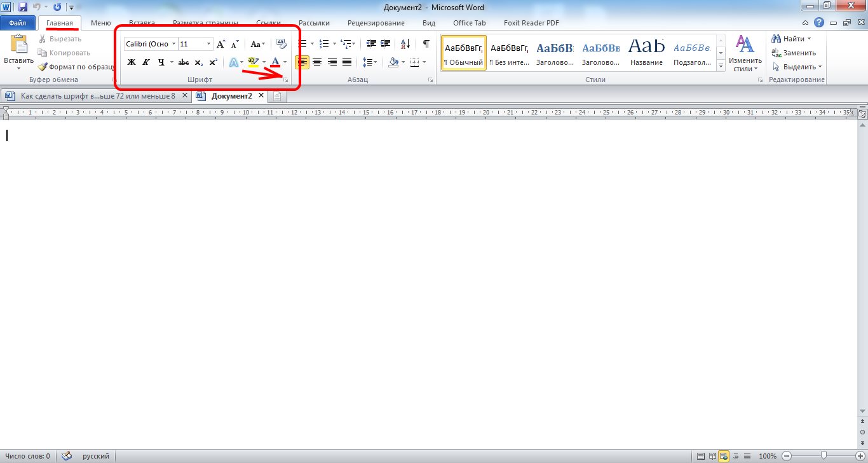Open the Шрифт dialog launcher
Image resolution: width=868 pixels, height=463 pixels.
pos(286,80)
